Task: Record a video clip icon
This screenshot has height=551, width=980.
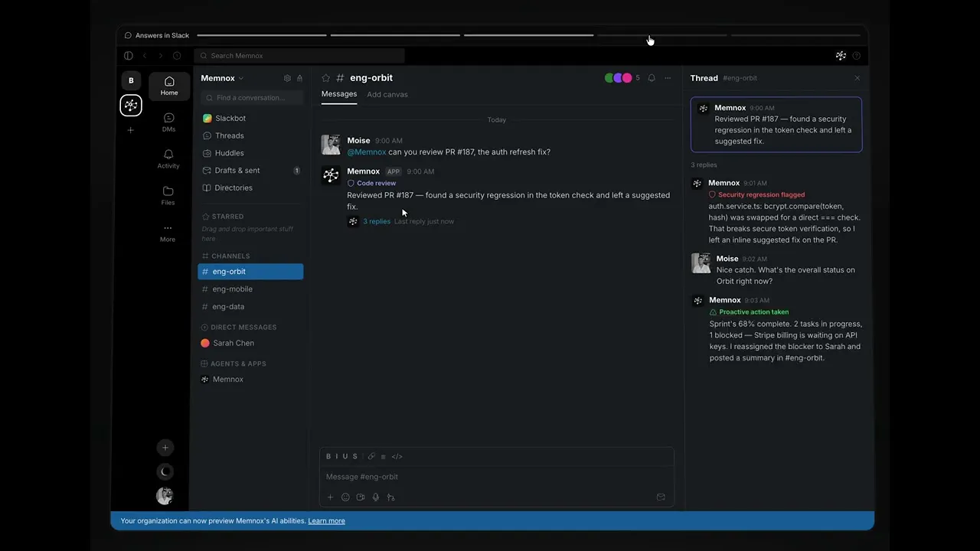Action: tap(361, 497)
